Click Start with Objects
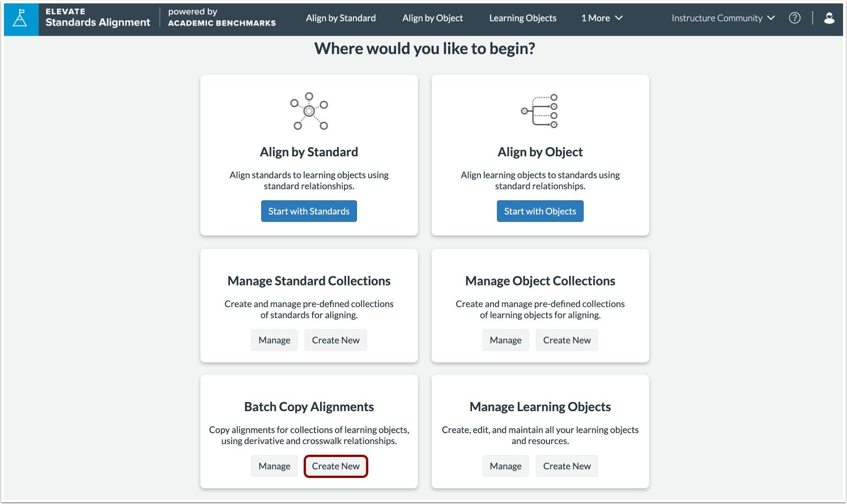This screenshot has height=504, width=847. point(540,211)
